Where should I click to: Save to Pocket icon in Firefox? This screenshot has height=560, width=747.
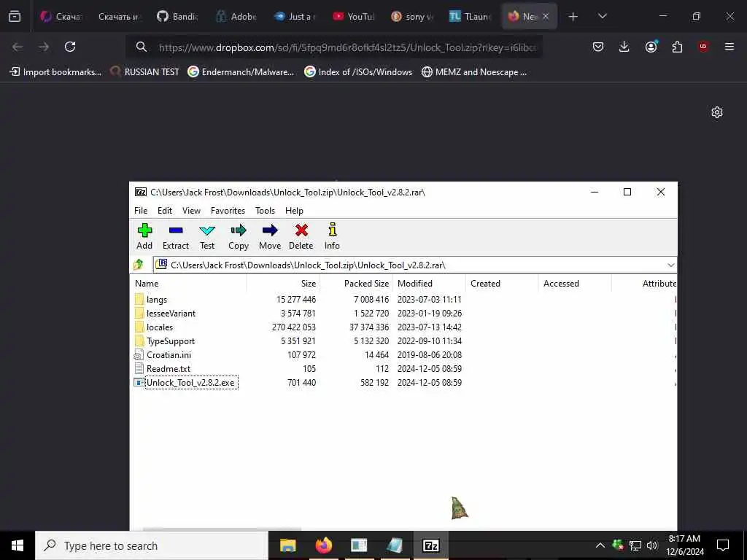point(598,47)
